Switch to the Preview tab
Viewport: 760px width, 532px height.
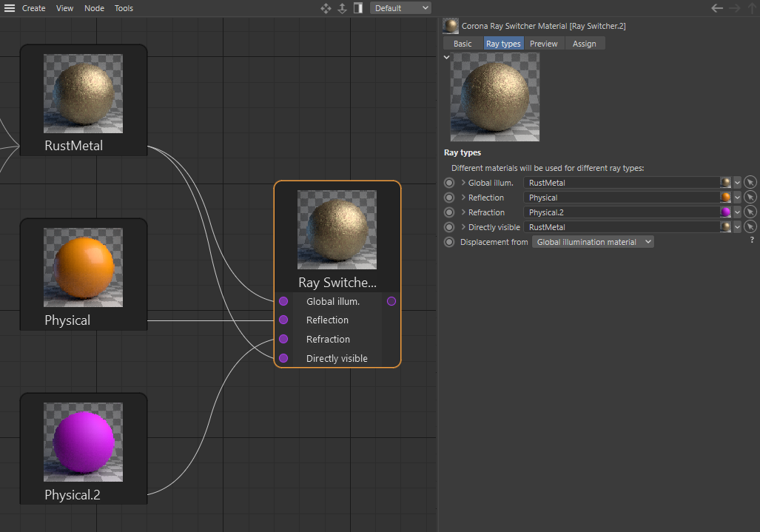pyautogui.click(x=544, y=44)
